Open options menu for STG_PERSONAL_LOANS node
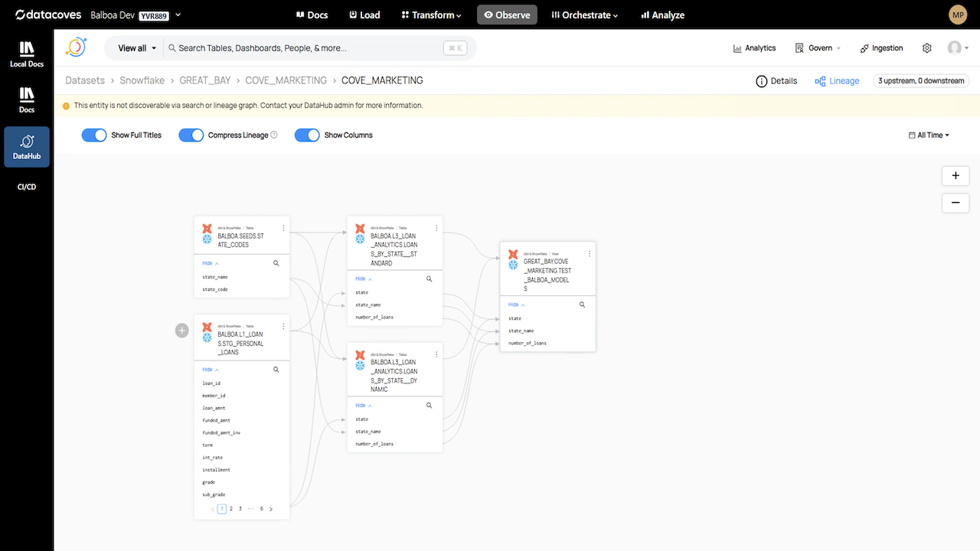 pyautogui.click(x=283, y=327)
